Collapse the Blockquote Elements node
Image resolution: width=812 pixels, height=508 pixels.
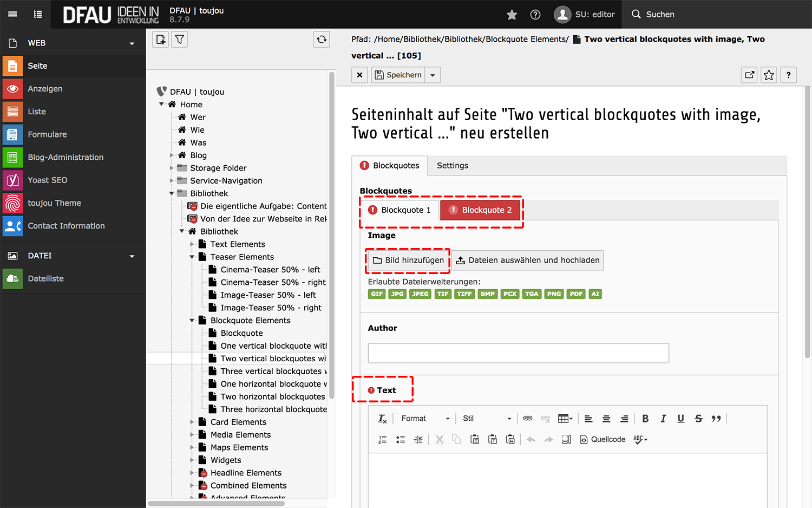192,321
